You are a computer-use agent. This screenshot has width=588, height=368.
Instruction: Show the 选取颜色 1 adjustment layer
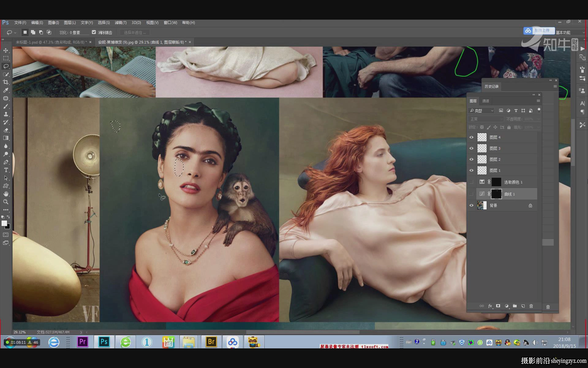[x=472, y=182]
